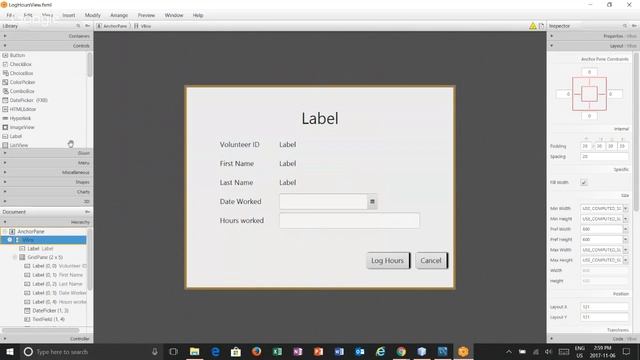This screenshot has height=360, width=640.
Task: Expand the Menu library section
Action: [x=47, y=163]
